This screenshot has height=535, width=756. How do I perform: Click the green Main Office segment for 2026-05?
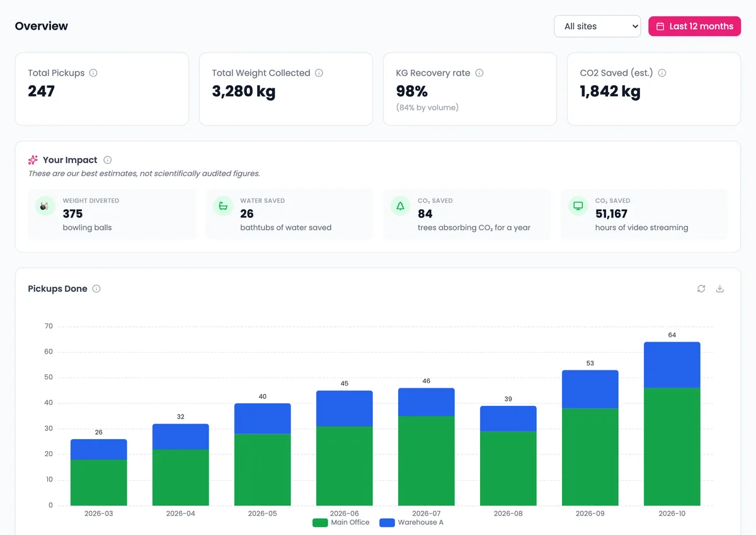pos(263,469)
